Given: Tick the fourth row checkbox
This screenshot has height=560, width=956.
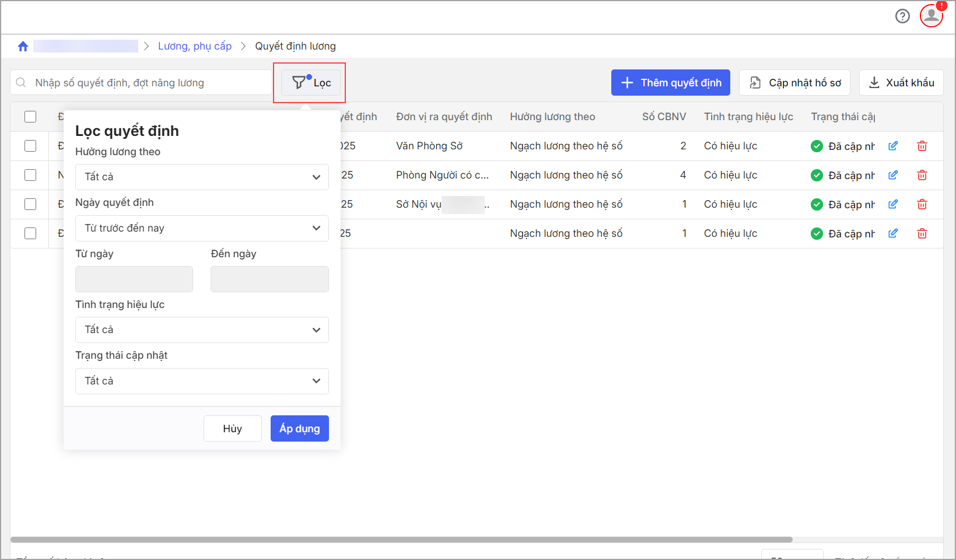Looking at the screenshot, I should 30,233.
